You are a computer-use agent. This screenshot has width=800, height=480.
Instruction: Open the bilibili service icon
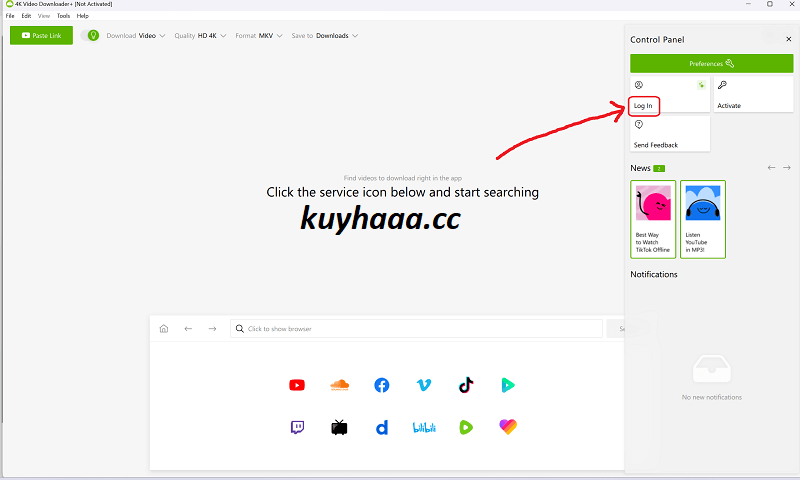[x=424, y=427]
